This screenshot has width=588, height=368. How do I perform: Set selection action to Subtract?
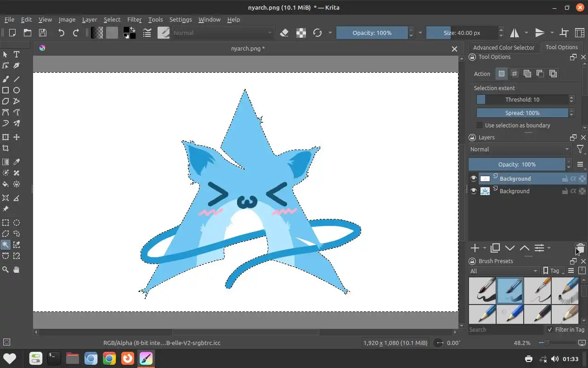540,74
